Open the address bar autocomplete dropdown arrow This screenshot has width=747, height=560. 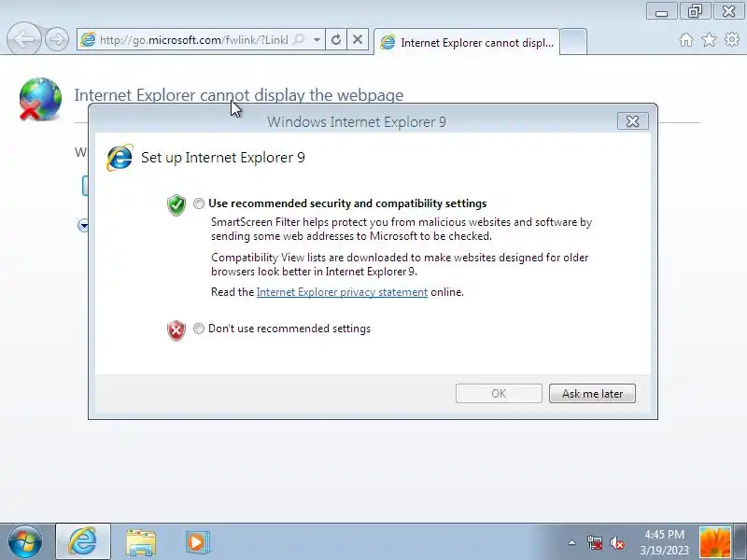(x=317, y=39)
